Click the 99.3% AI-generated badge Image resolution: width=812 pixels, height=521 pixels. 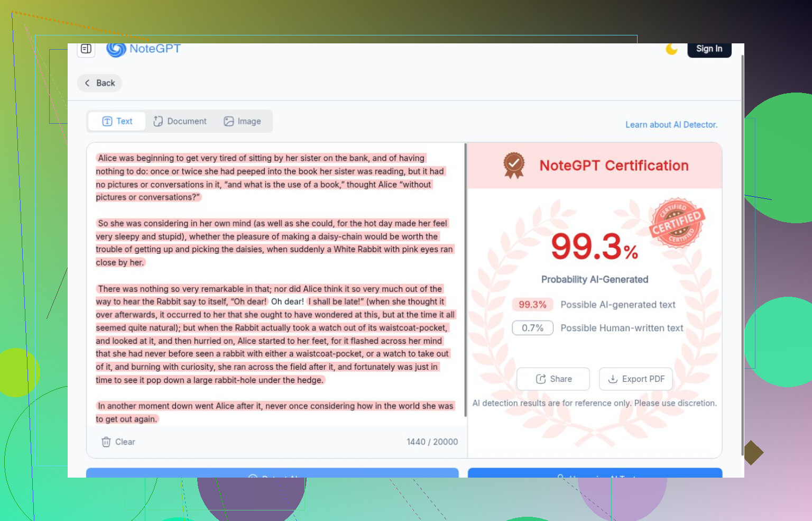(x=532, y=305)
